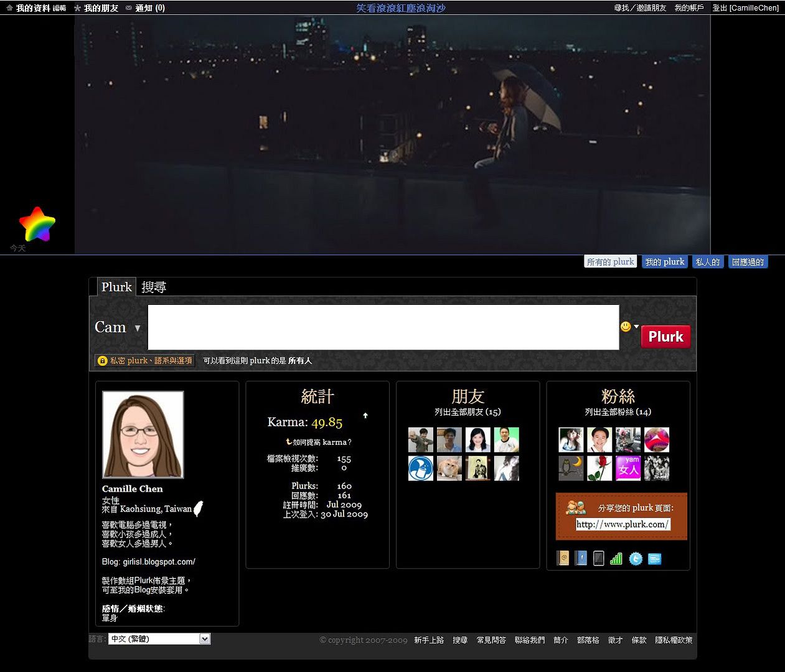Open 我的朋友 in the top menu
Viewport: 785px width, 672px height.
(x=100, y=8)
